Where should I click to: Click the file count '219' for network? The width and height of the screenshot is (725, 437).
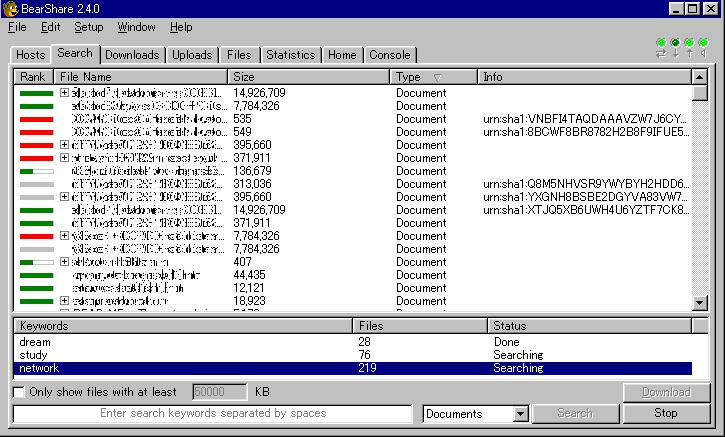367,368
